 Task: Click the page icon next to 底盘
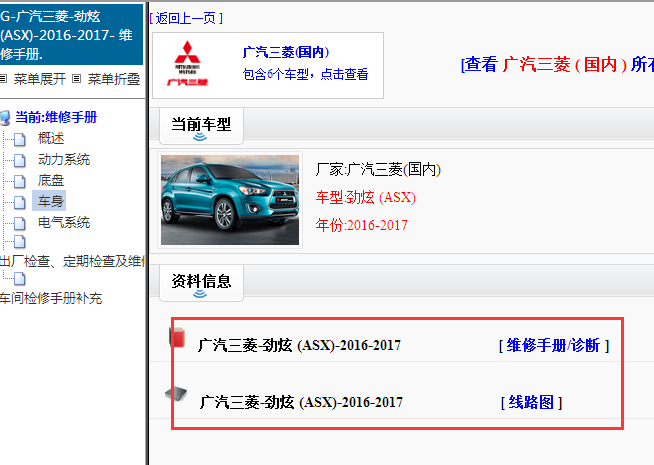pyautogui.click(x=19, y=181)
